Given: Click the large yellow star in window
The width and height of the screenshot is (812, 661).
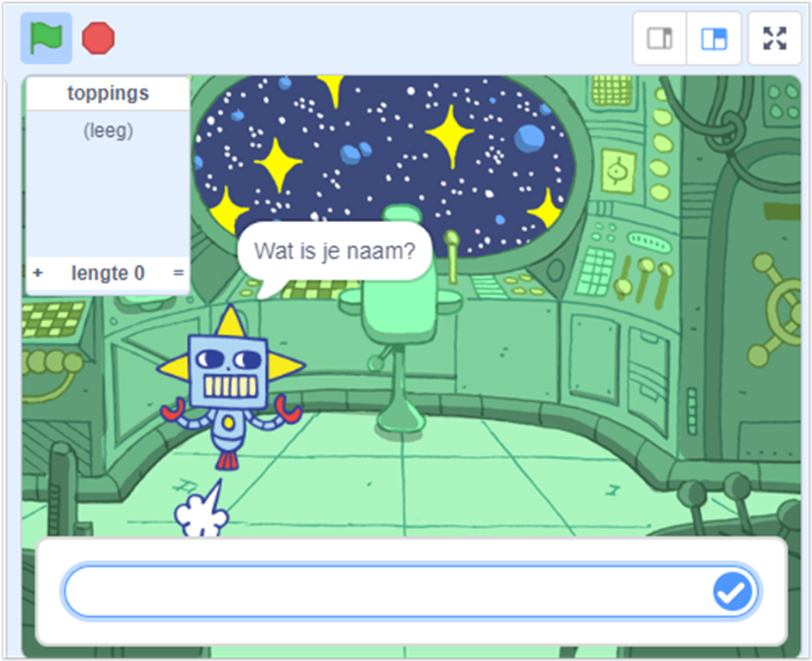Looking at the screenshot, I should [449, 136].
